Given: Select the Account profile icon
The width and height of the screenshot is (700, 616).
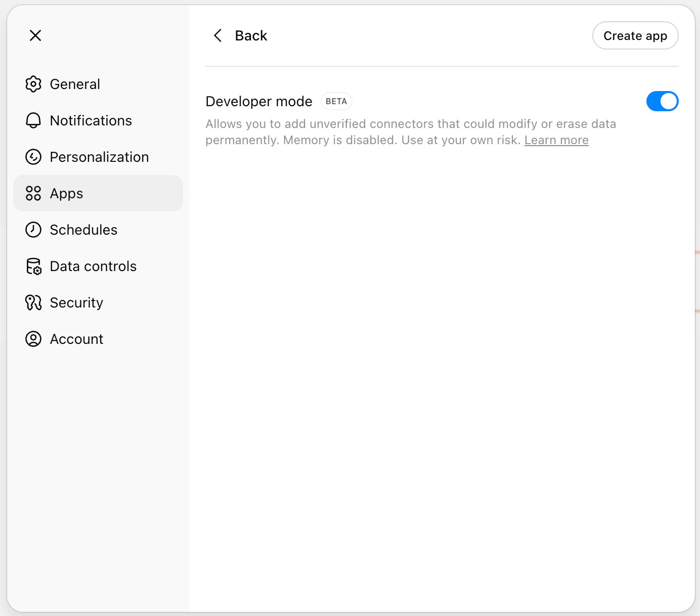Looking at the screenshot, I should (x=33, y=339).
